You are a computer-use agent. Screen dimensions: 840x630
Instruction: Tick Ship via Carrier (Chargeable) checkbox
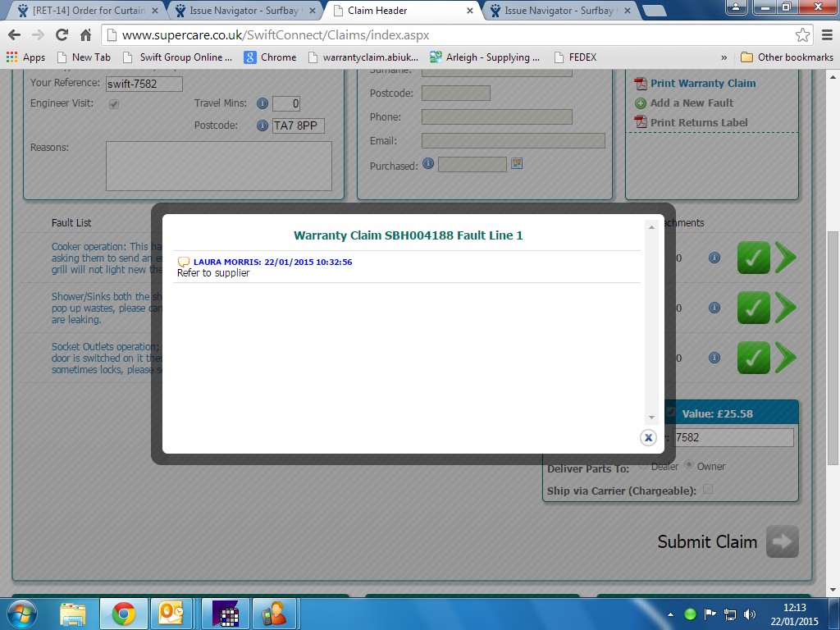(x=708, y=490)
